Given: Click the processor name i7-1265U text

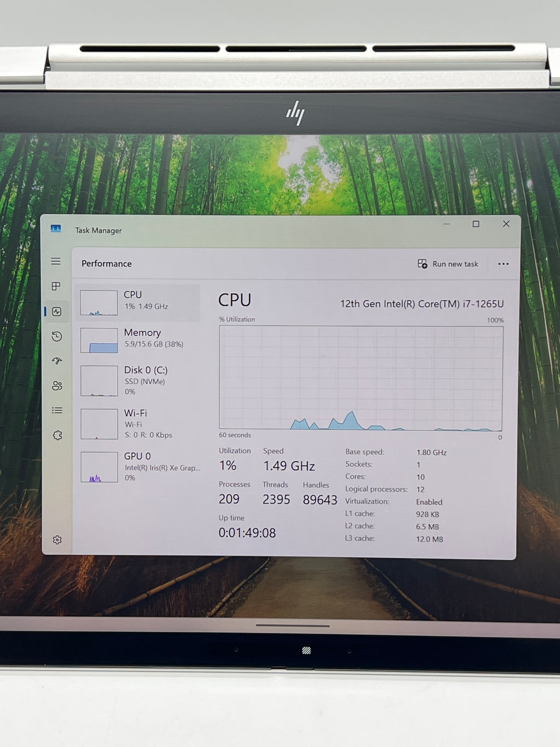Looking at the screenshot, I should 422,304.
